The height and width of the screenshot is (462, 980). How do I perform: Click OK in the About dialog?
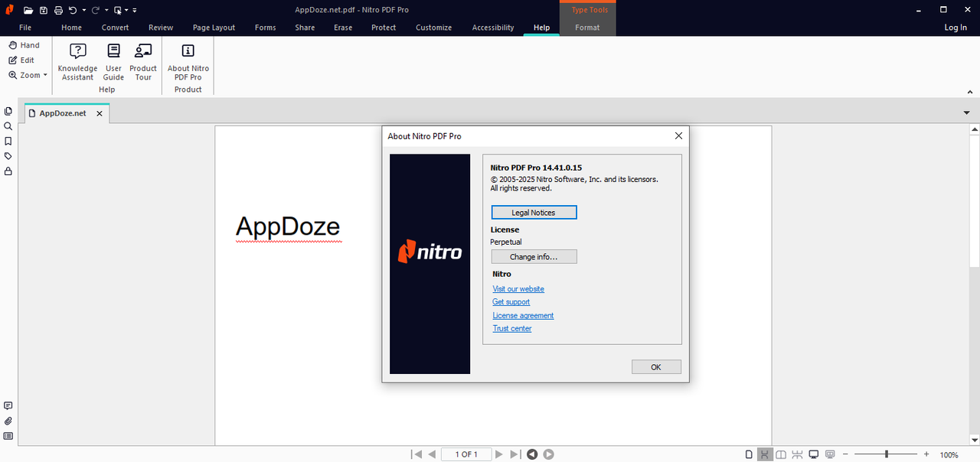point(656,367)
